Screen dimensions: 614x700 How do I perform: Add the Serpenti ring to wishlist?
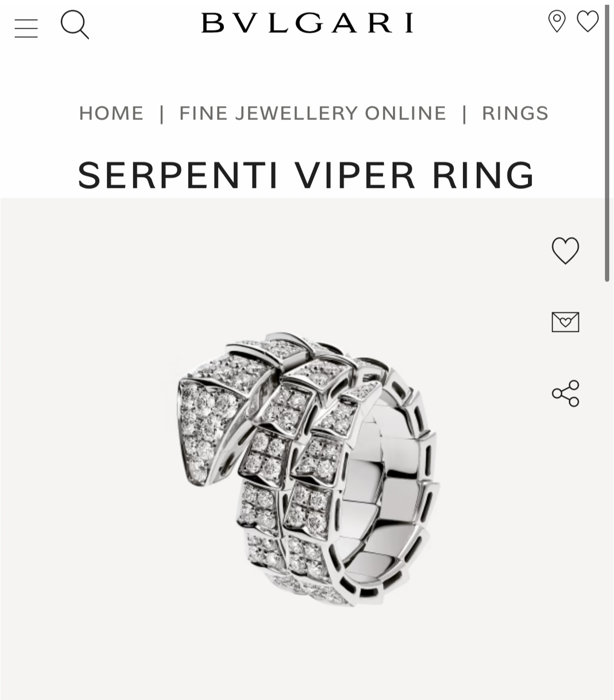pos(565,251)
